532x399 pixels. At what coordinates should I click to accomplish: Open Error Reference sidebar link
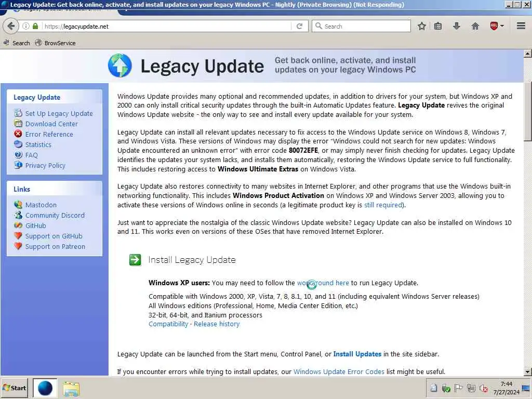pos(49,135)
